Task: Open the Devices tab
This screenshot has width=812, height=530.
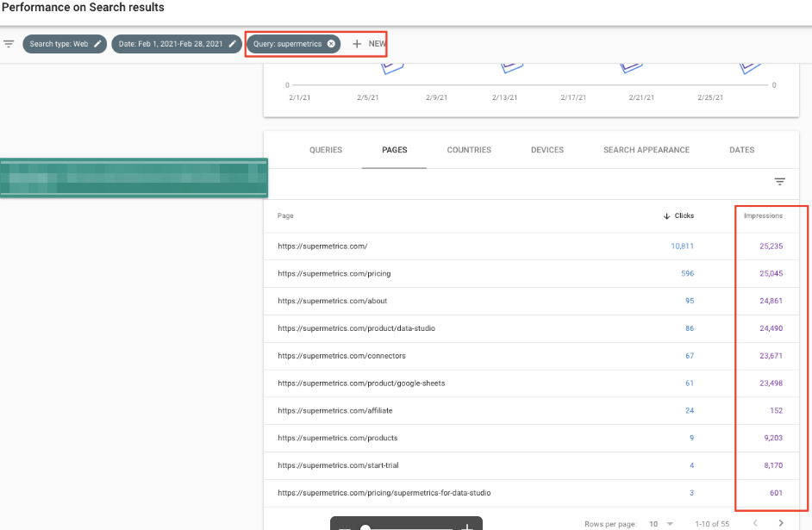Action: (547, 150)
